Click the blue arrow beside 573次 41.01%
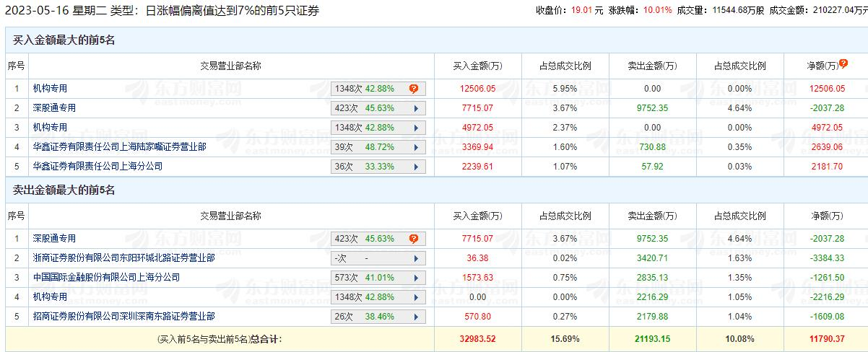The height and width of the screenshot is (352, 868). coord(416,278)
